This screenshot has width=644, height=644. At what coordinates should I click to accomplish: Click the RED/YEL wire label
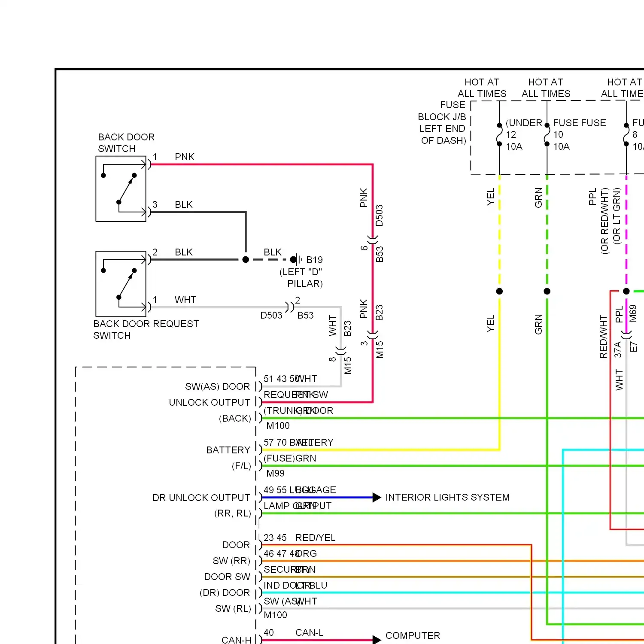316,538
